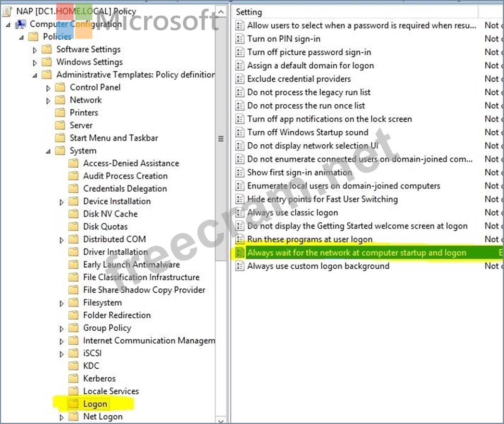
Task: Click the Disk NV Cache folder icon
Action: (74, 213)
